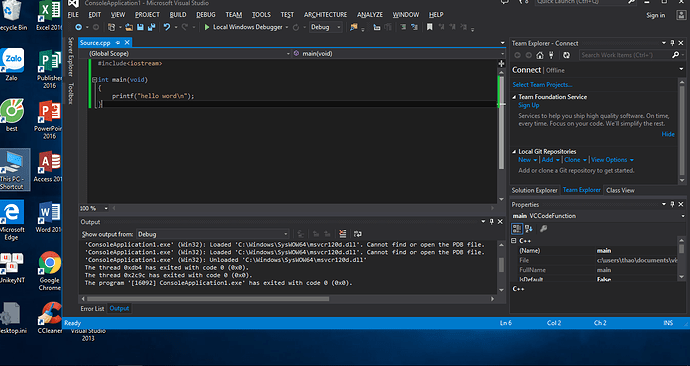Open CCleaner desktop shortcut
The width and height of the screenshot is (690, 366).
(49, 317)
